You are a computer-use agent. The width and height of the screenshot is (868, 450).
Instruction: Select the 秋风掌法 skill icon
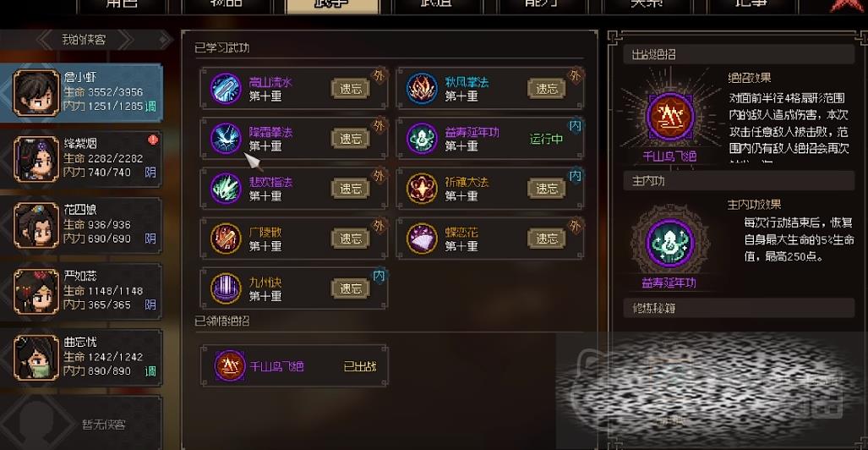(422, 89)
